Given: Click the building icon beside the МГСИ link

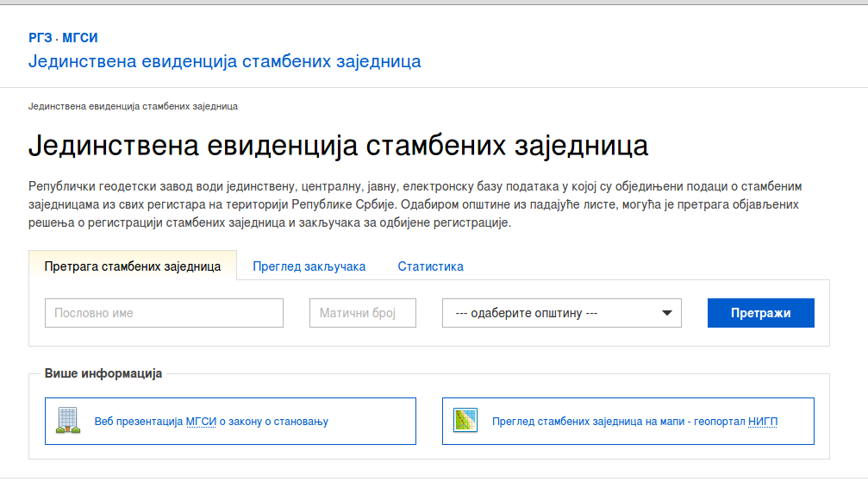Looking at the screenshot, I should coord(68,421).
